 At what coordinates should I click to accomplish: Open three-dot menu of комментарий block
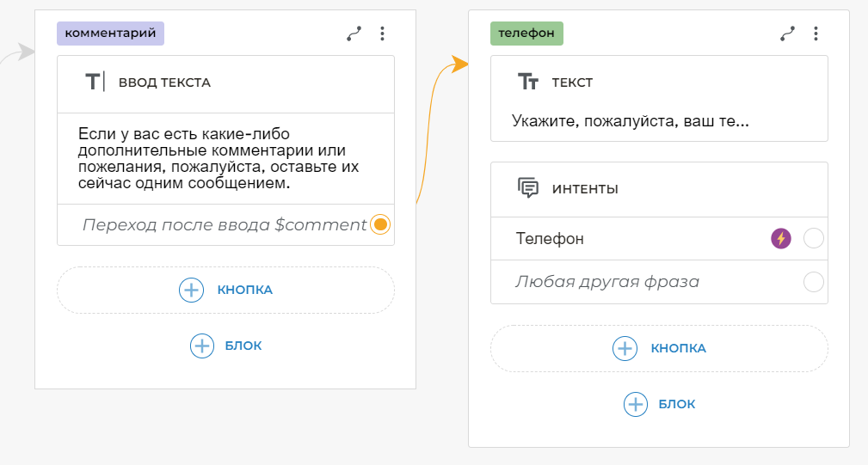[383, 34]
